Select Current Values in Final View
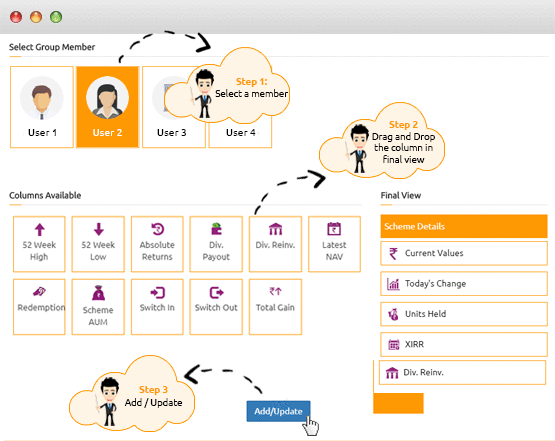Viewport: 555px width, 441px height. tap(464, 253)
